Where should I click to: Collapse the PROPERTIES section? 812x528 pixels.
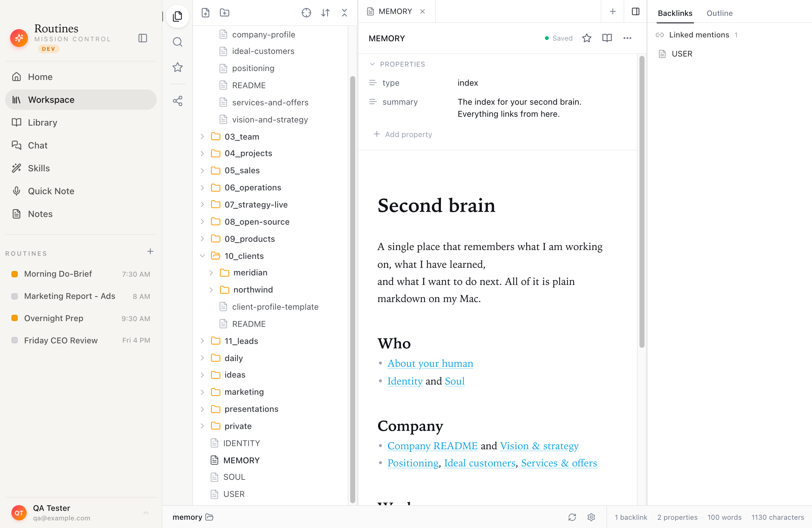(x=372, y=64)
